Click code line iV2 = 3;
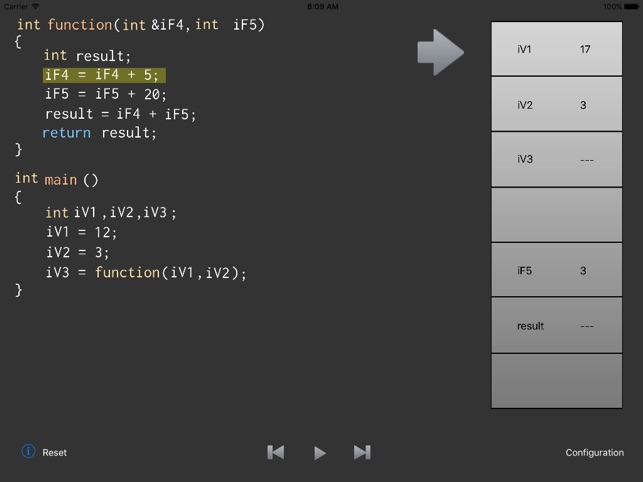Image resolution: width=643 pixels, height=482 pixels. pos(78,252)
